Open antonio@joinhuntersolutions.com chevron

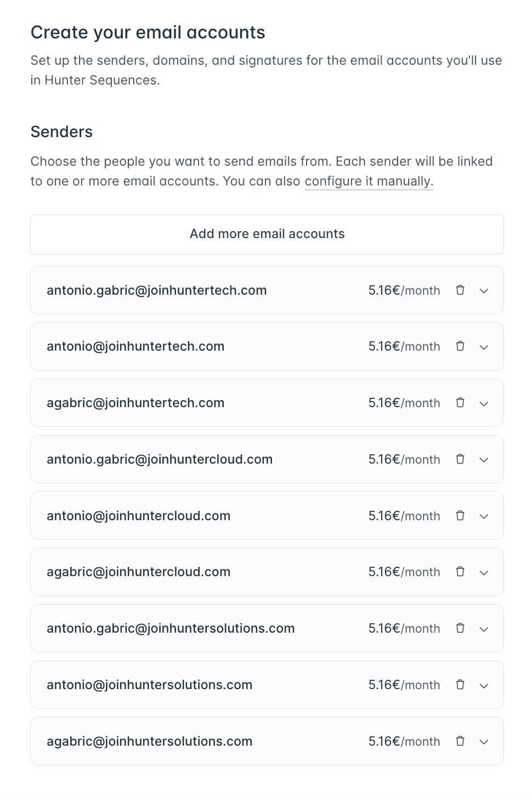pyautogui.click(x=484, y=685)
